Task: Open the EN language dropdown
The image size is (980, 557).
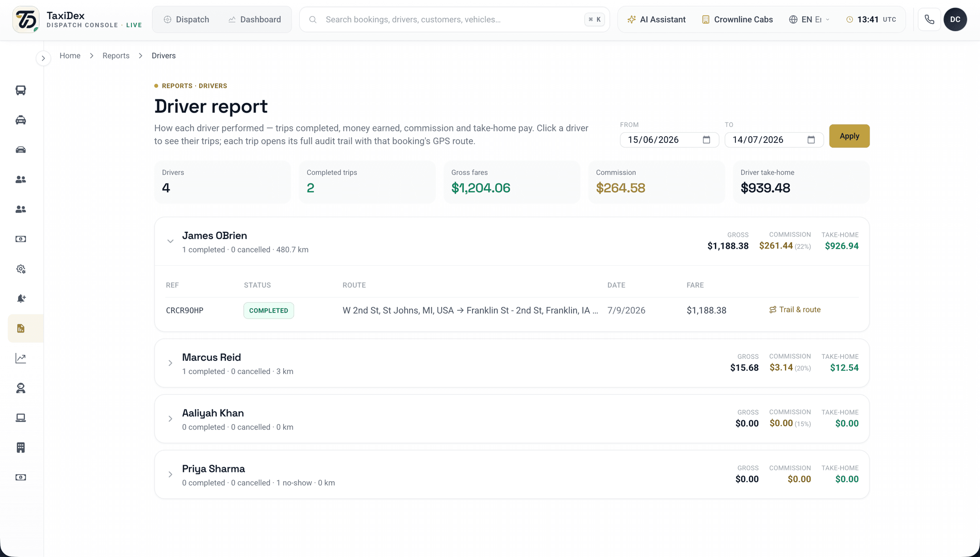Action: click(809, 20)
